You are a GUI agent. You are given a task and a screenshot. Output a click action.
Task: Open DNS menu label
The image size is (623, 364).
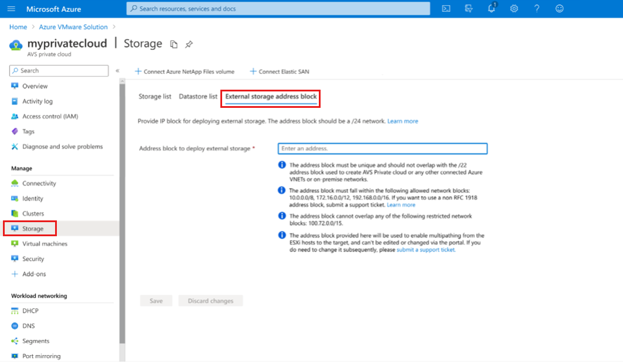click(29, 326)
